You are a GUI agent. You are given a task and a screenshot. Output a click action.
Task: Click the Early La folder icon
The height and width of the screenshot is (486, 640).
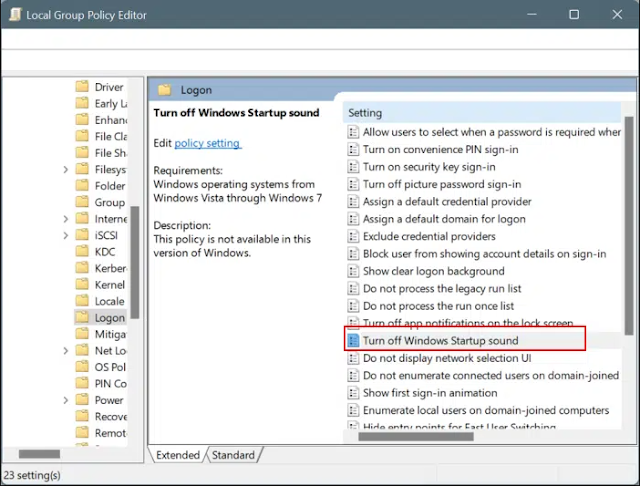[82, 103]
